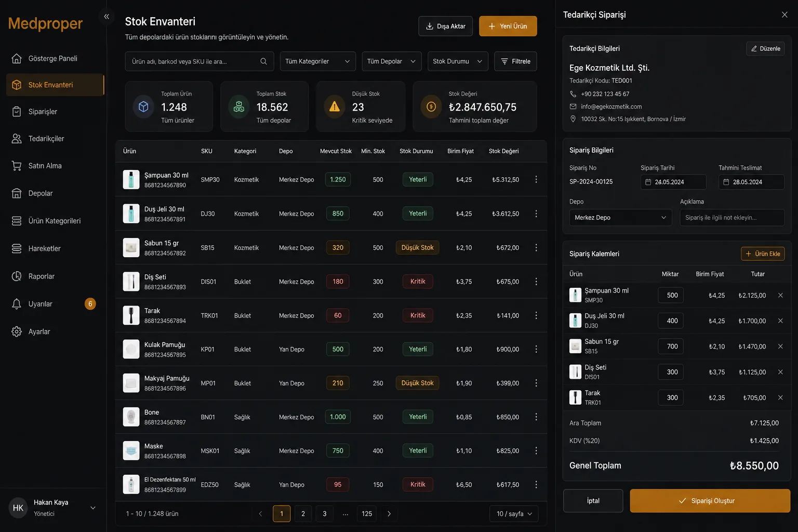The height and width of the screenshot is (532, 798).
Task: Expand the Merkez Depo selector in the order panel
Action: coord(620,218)
